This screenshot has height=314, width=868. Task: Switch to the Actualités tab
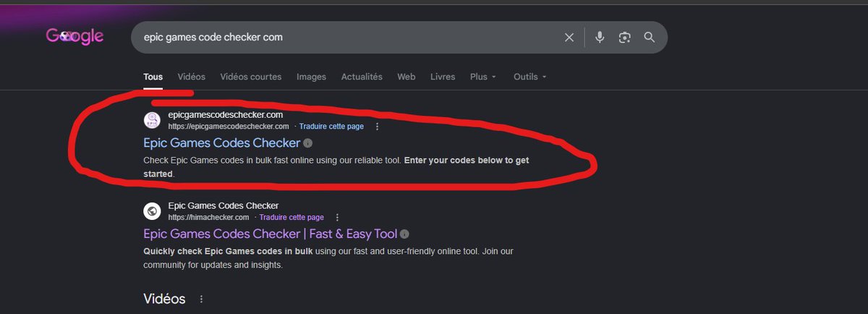(362, 77)
